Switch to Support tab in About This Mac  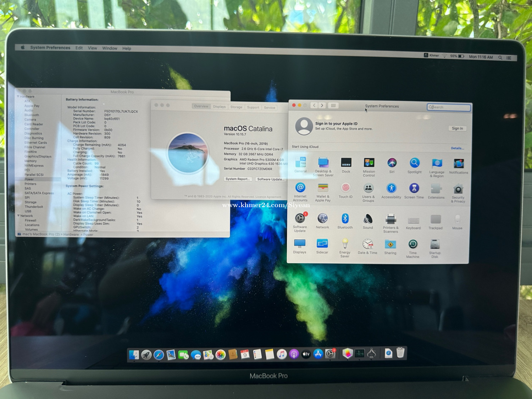click(x=253, y=107)
